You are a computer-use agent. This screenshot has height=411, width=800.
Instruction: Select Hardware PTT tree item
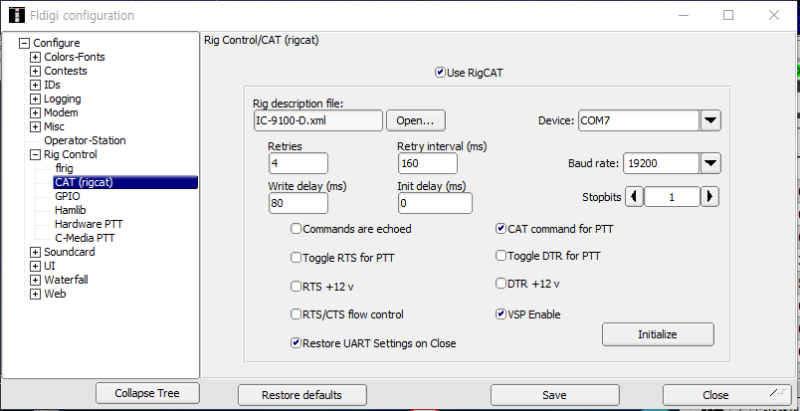[89, 224]
